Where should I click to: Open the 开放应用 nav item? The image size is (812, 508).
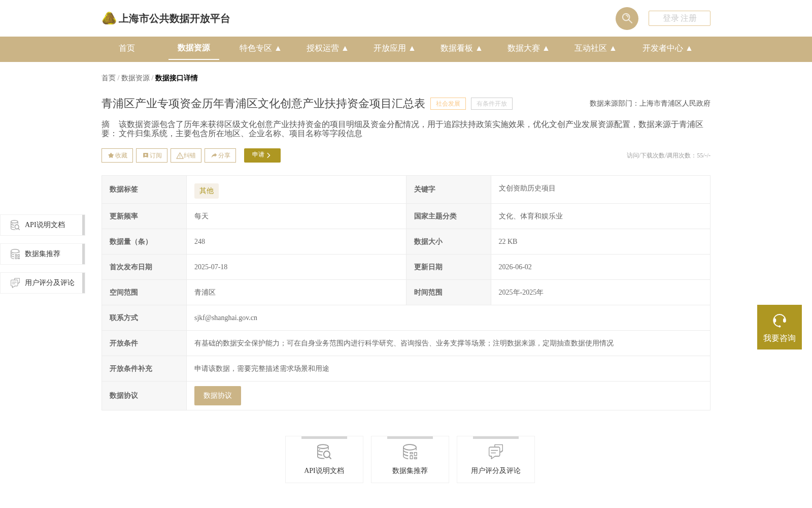pyautogui.click(x=390, y=48)
